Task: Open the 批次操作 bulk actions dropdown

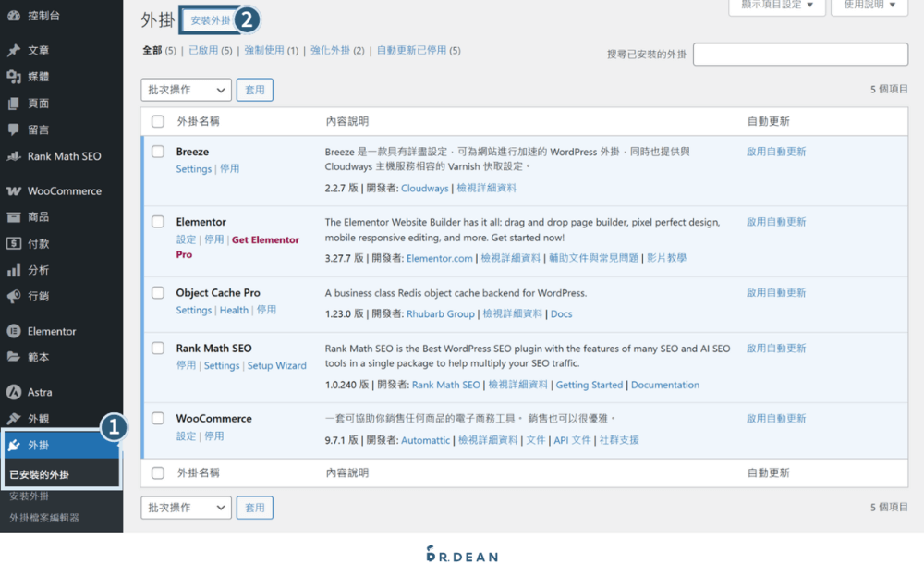Action: click(x=185, y=89)
